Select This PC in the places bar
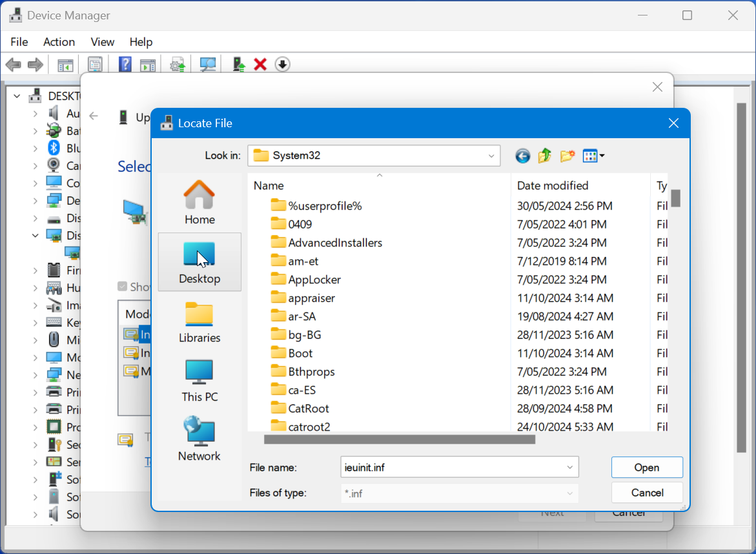 pyautogui.click(x=199, y=380)
